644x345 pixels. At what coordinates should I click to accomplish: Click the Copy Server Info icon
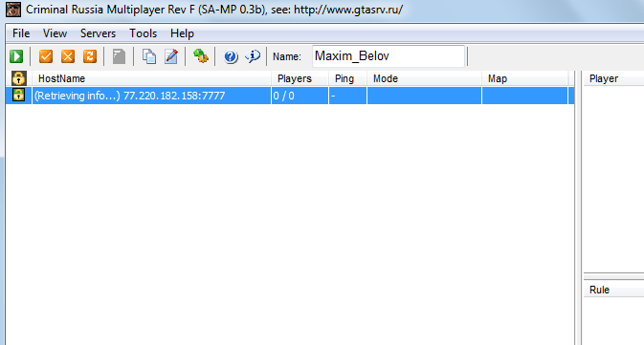click(148, 56)
